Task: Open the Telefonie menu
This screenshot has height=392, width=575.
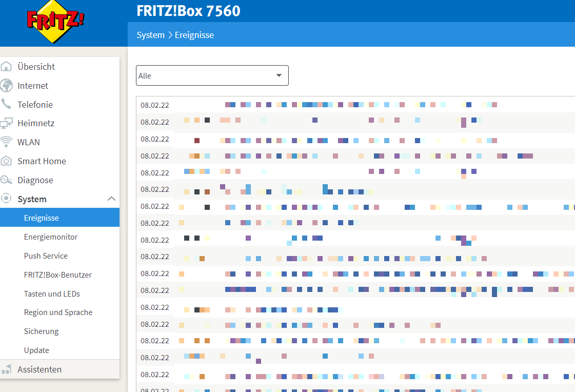Action: point(35,105)
